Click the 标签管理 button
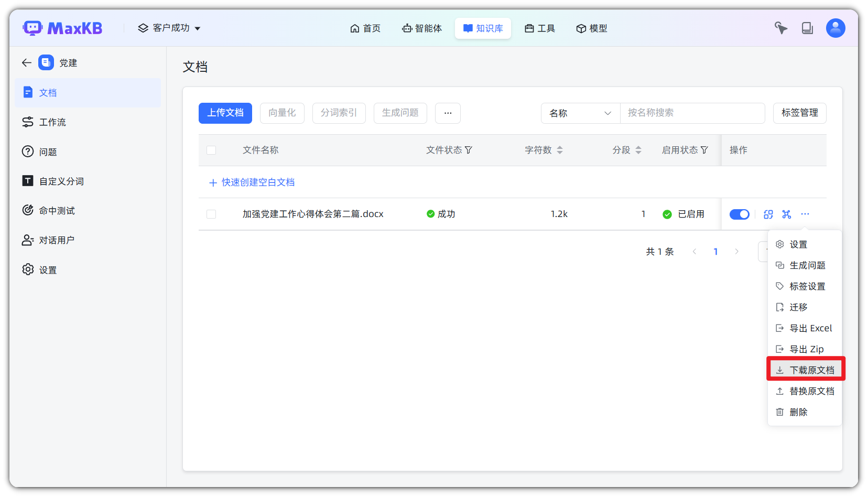868x497 pixels. click(800, 113)
